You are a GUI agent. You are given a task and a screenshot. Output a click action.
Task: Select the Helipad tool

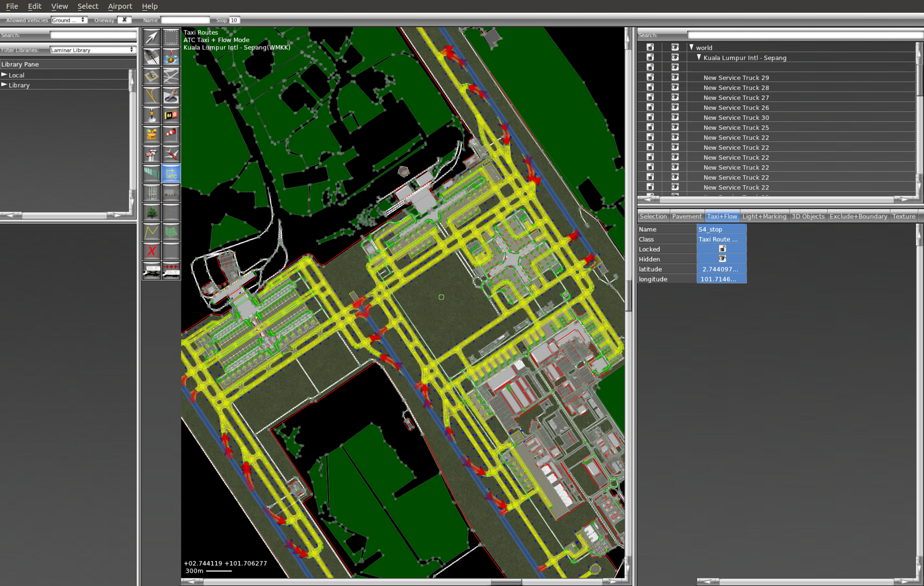(x=151, y=76)
